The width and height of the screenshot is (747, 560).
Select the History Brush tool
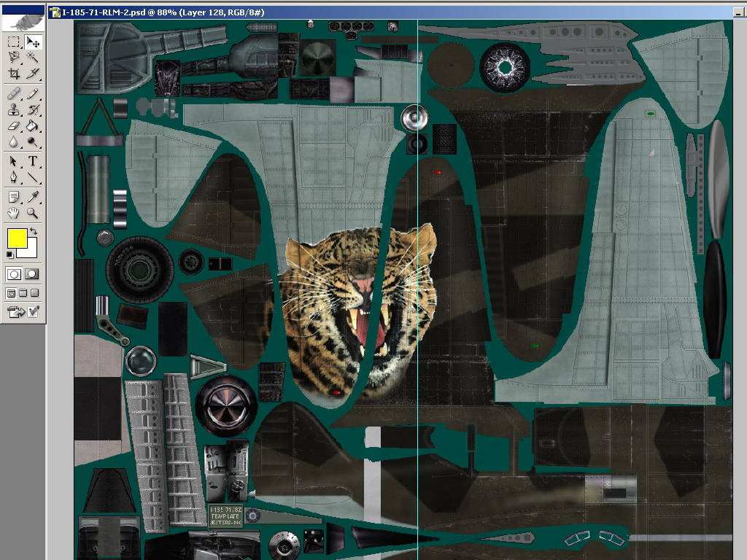coord(32,109)
